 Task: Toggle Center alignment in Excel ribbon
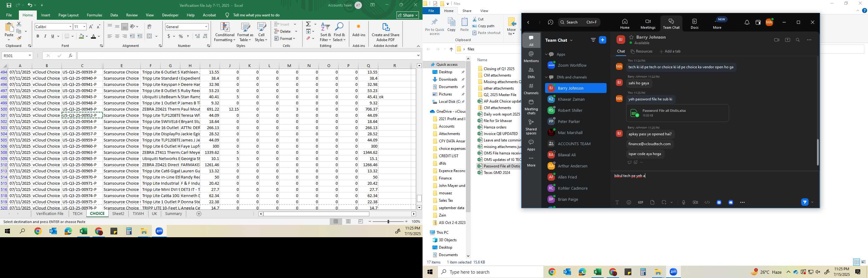(117, 36)
